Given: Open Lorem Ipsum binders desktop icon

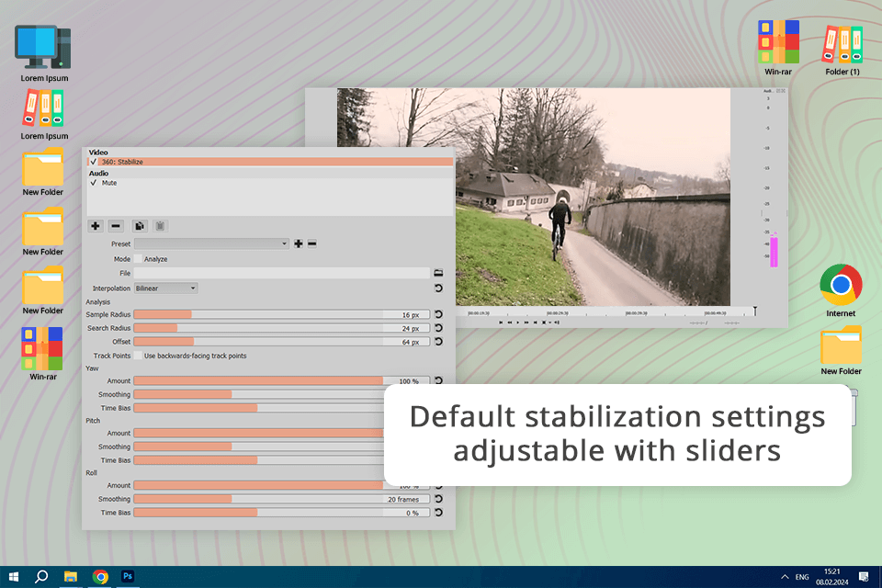Looking at the screenshot, I should point(44,116).
